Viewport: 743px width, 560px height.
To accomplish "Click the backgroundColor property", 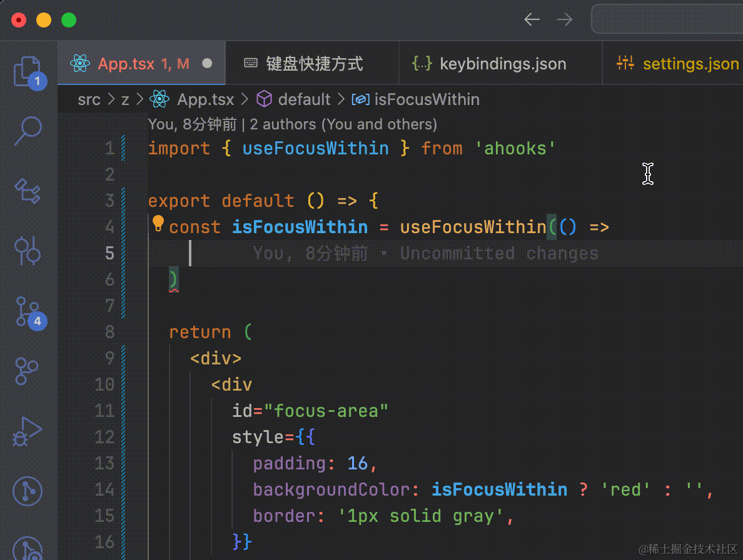I will pyautogui.click(x=331, y=490).
